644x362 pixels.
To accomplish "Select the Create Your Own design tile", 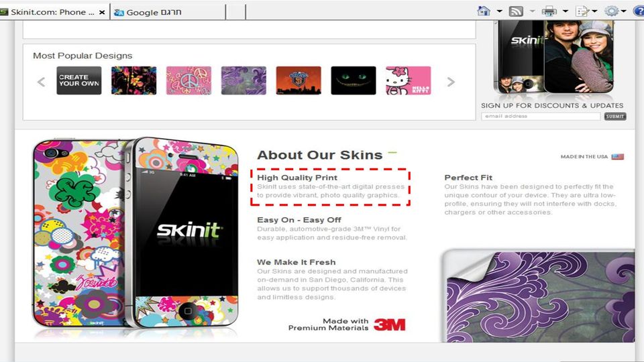I will [x=79, y=80].
